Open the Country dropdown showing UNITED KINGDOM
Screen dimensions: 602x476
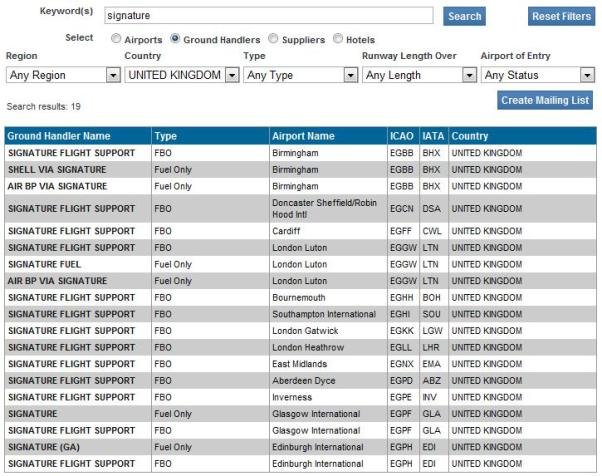[182, 75]
